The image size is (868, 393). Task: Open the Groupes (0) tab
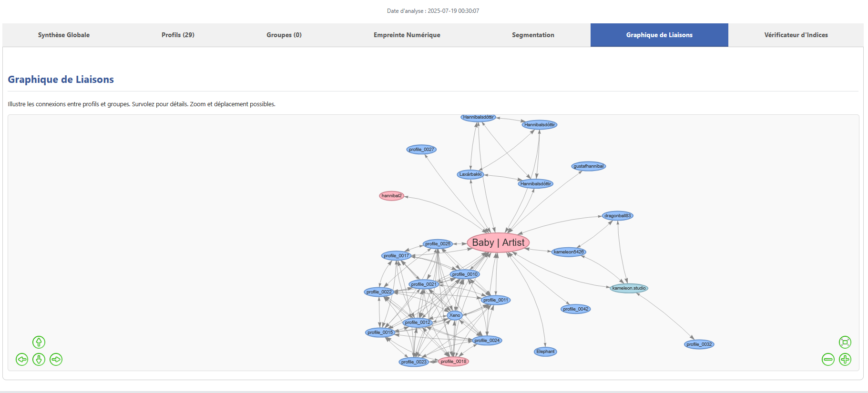coord(284,35)
